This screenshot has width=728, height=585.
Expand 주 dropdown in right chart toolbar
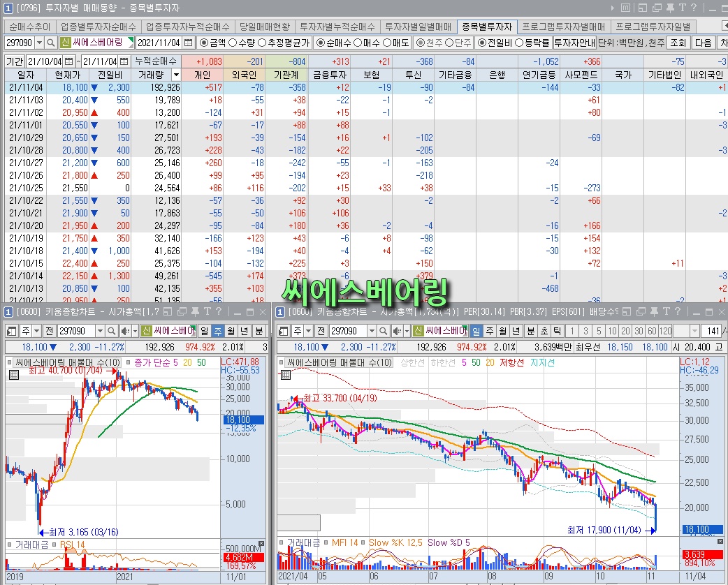(x=308, y=331)
